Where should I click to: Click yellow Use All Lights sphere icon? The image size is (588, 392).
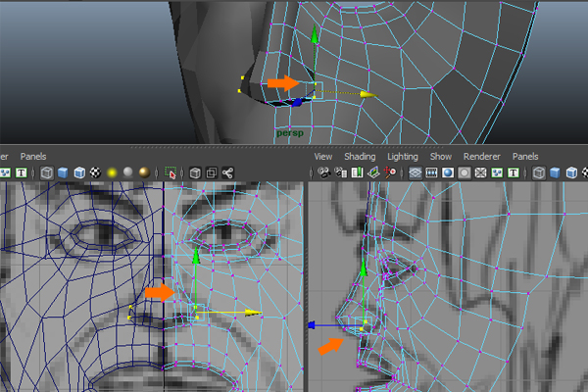click(x=112, y=172)
